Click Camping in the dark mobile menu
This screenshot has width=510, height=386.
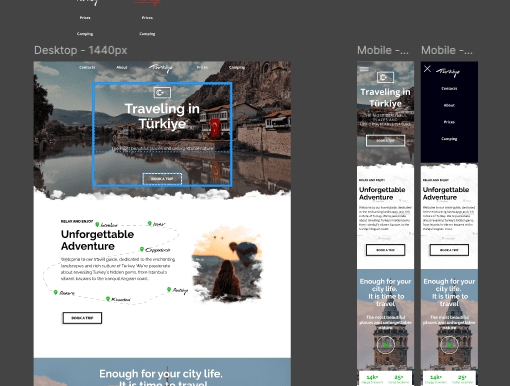449,139
